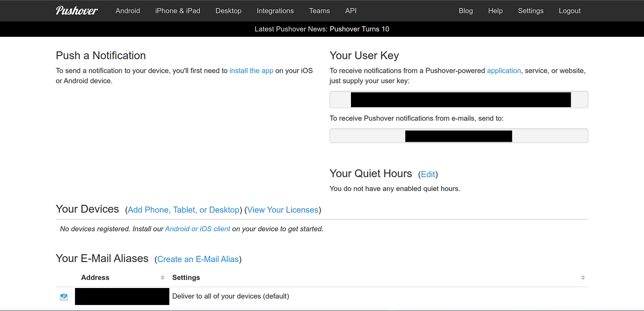
Task: Click the 'Your E-Mail Aliases' heading
Action: click(x=102, y=259)
